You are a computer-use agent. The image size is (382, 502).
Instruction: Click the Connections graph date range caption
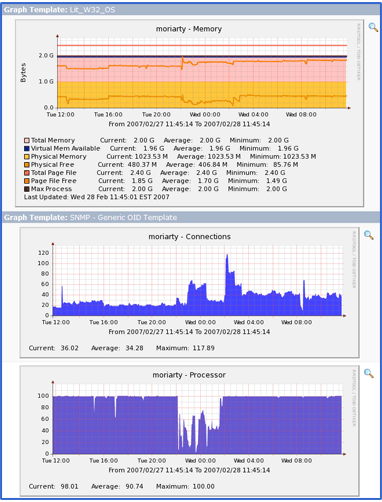tap(189, 332)
